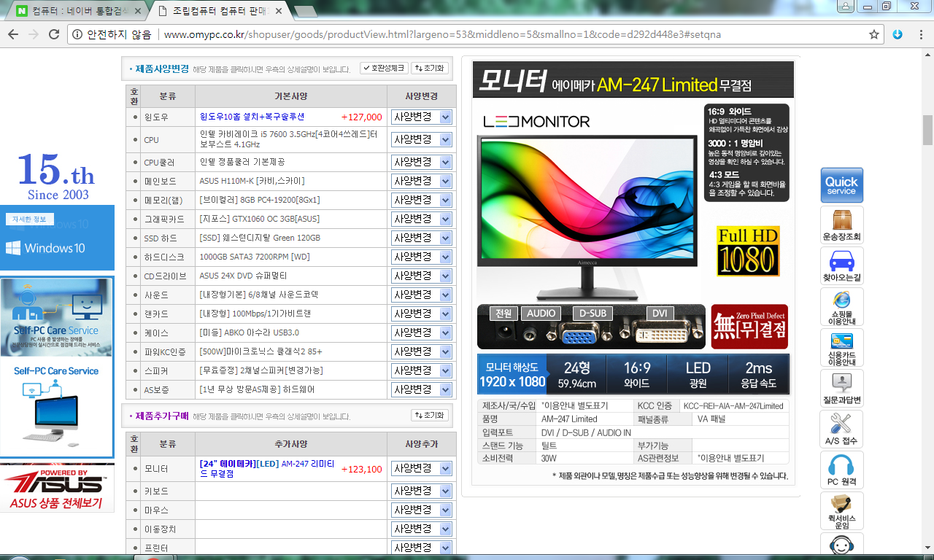Image resolution: width=934 pixels, height=560 pixels.
Task: Open the 사양변경 dropdown for 모니터 row
Action: (x=421, y=469)
